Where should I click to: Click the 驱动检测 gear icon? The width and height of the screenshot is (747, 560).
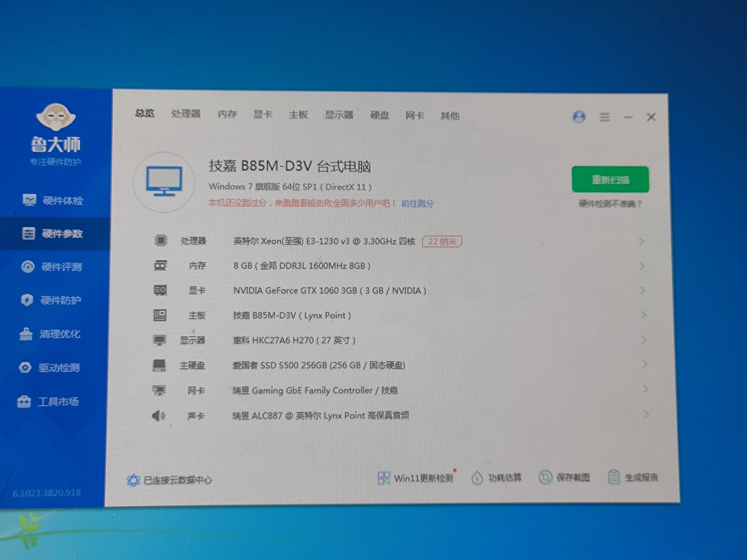pyautogui.click(x=25, y=368)
